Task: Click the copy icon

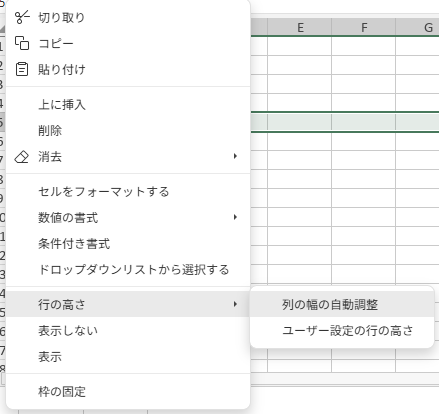Action: point(22,43)
